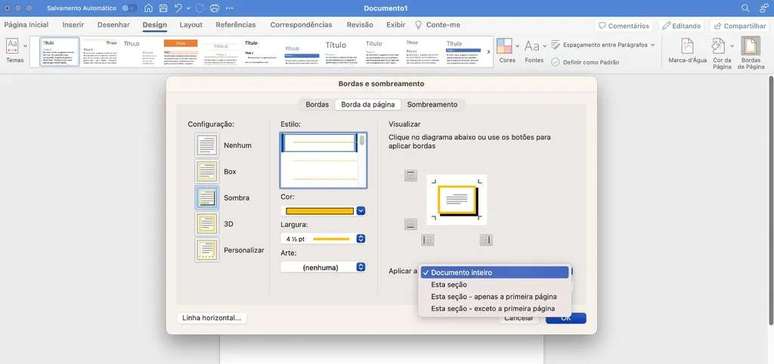The height and width of the screenshot is (364, 774).
Task: Click the border preview diagram
Action: tap(457, 200)
